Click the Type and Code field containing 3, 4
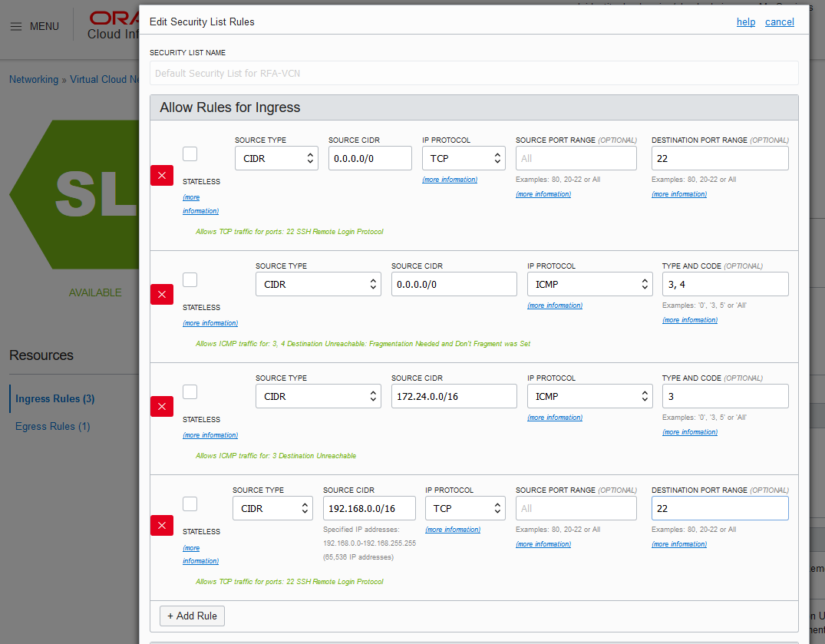 click(725, 284)
